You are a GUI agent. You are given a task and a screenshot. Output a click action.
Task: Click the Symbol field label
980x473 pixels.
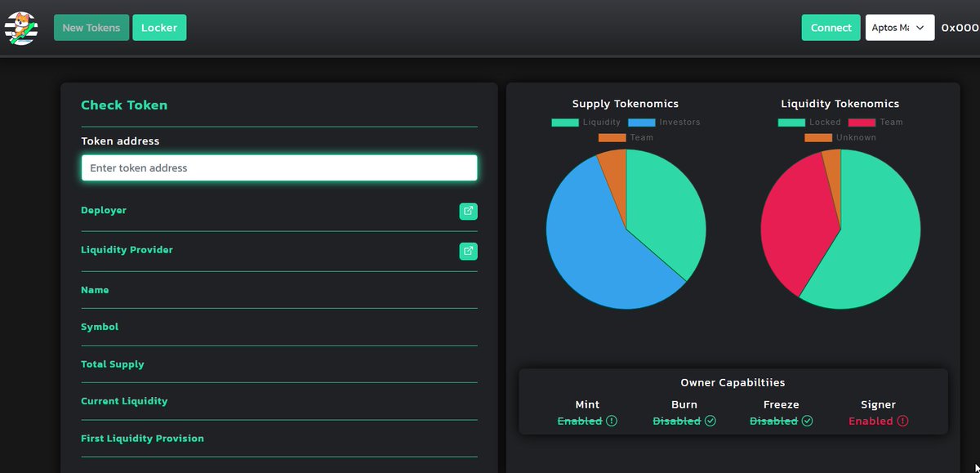[x=100, y=327]
